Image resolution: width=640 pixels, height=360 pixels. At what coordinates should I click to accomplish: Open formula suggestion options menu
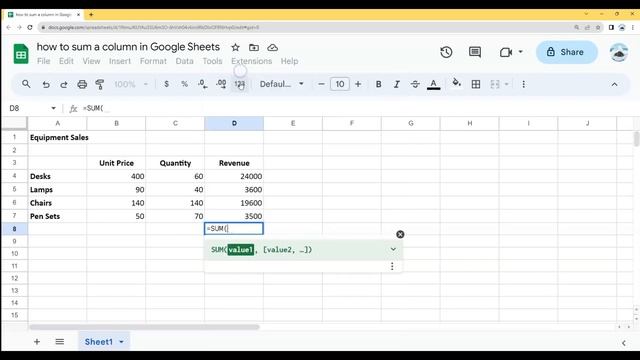click(392, 266)
